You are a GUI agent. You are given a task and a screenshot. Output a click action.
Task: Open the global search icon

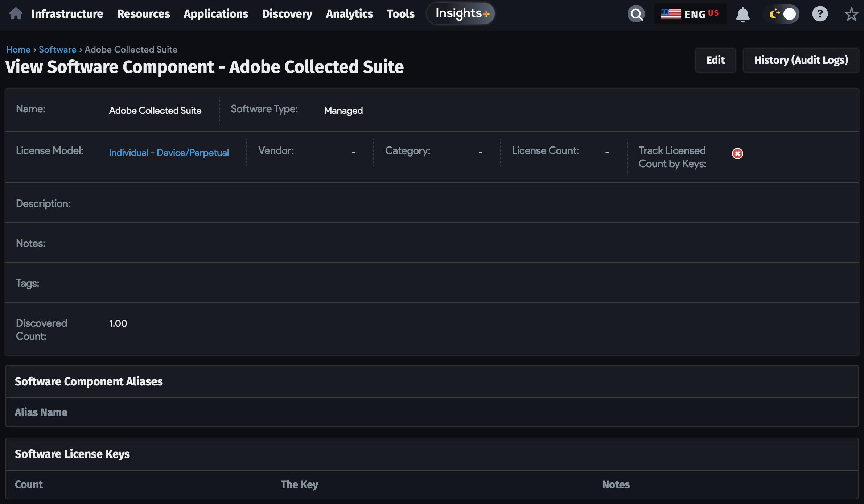(636, 14)
